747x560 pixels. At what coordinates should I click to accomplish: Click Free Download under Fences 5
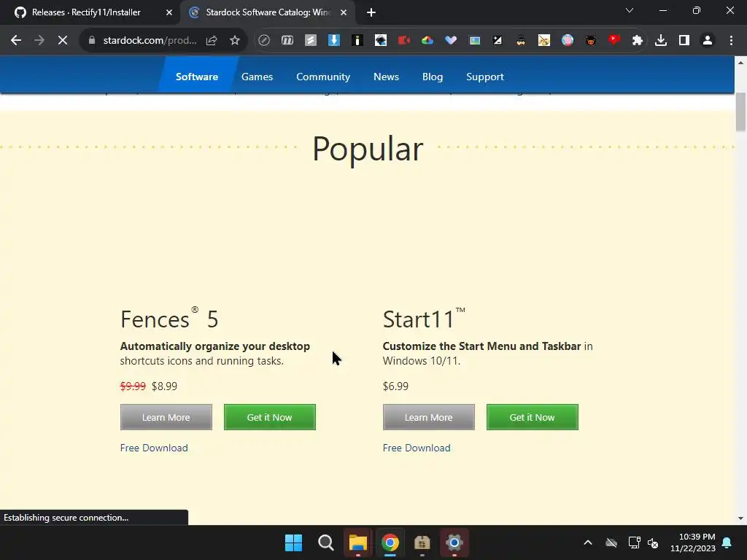point(154,448)
